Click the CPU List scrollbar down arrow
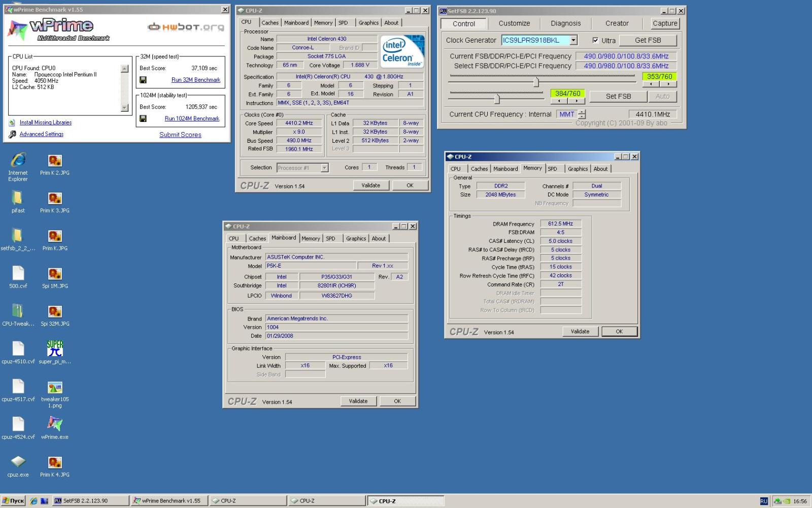 125,108
